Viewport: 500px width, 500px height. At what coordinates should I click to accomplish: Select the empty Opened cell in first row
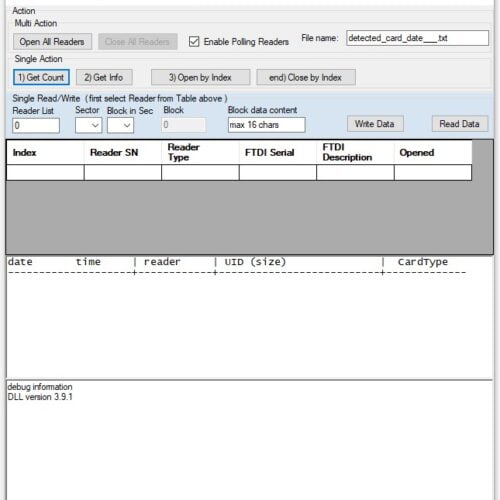[433, 172]
